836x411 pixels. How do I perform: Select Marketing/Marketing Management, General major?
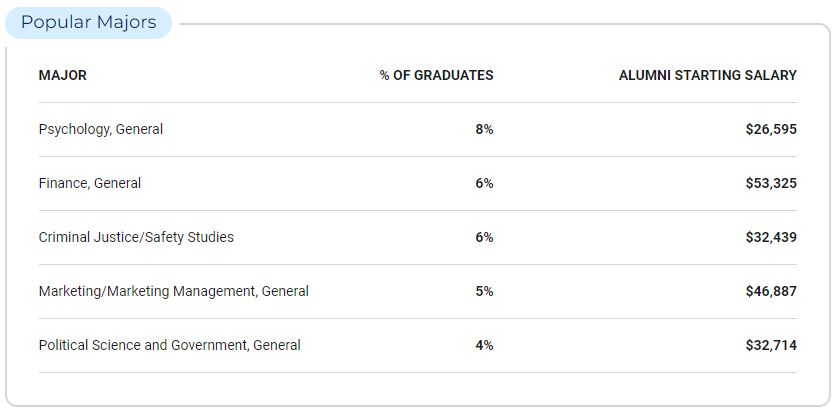coord(174,292)
